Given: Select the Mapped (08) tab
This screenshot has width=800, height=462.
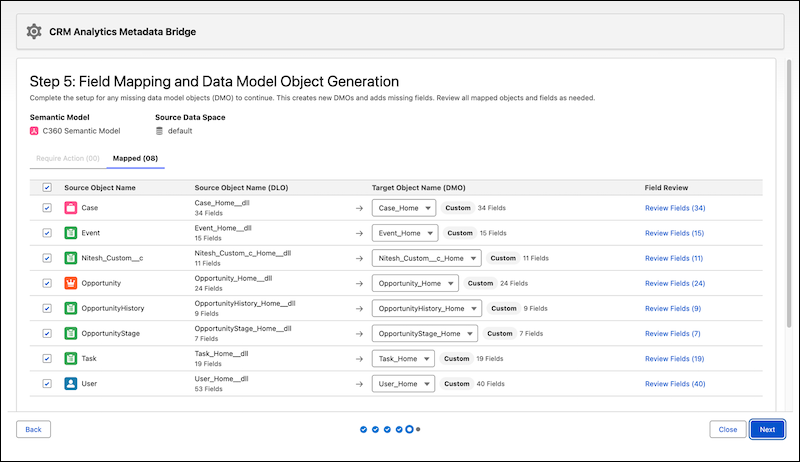Looking at the screenshot, I should [135, 159].
